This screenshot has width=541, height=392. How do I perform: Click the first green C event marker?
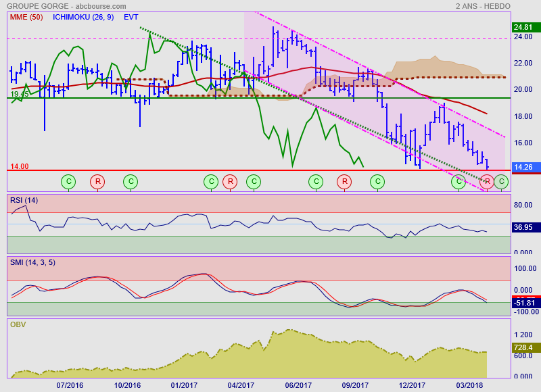click(x=68, y=182)
